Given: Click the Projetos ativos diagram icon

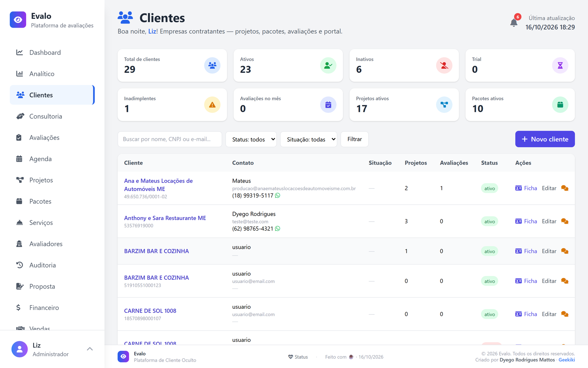Looking at the screenshot, I should pyautogui.click(x=444, y=105).
